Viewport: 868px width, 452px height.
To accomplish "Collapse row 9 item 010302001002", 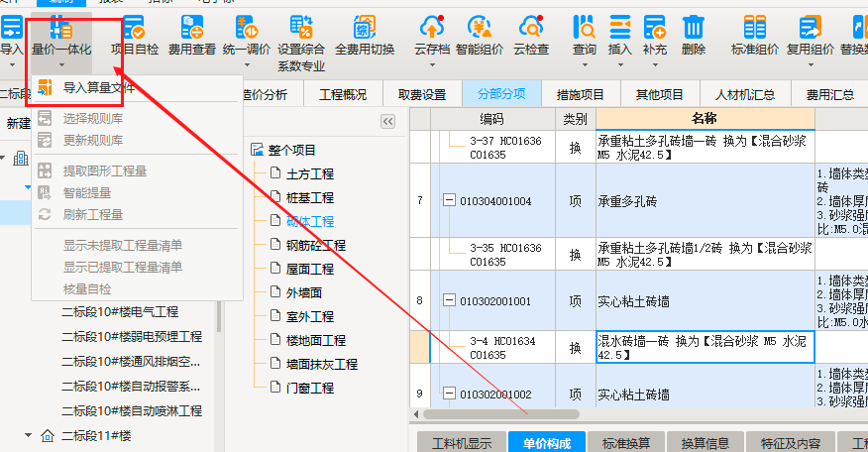I will tap(449, 394).
